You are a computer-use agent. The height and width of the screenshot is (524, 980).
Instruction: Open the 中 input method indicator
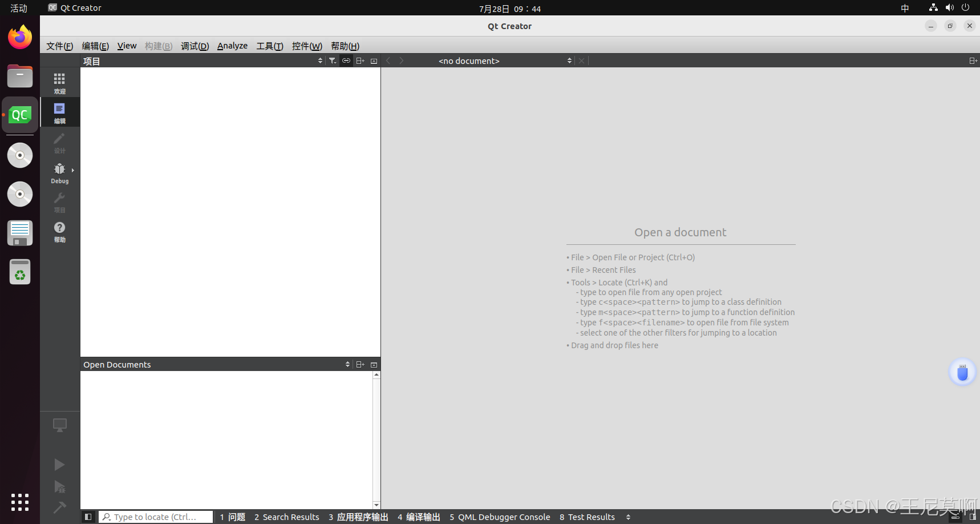tap(905, 8)
